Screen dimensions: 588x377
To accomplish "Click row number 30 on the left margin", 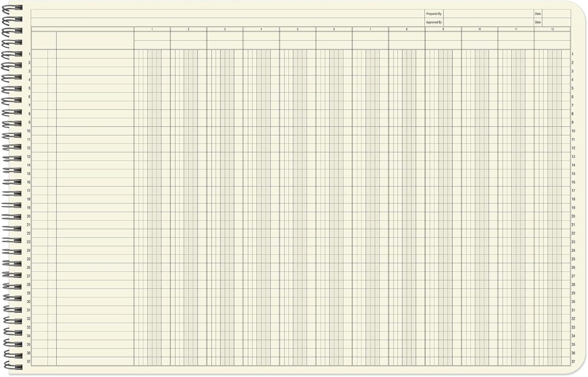I will click(x=28, y=302).
